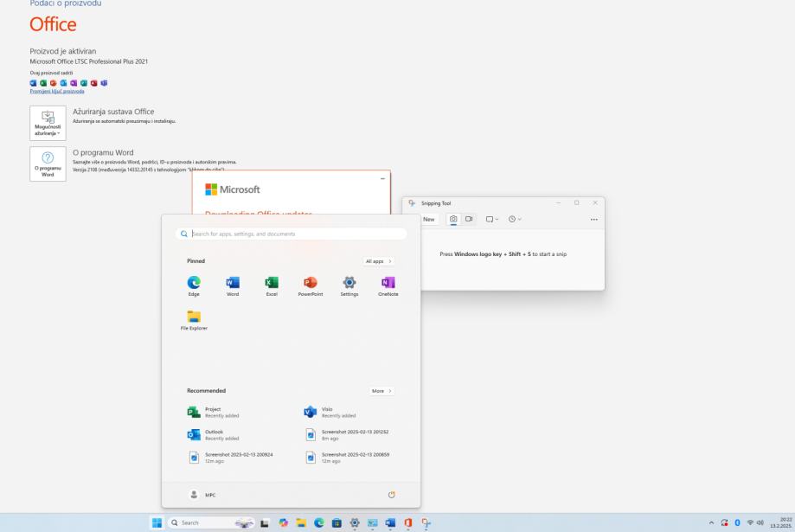Screen dimensions: 795x532
Task: Launch Word from the pinned apps
Action: click(x=233, y=285)
